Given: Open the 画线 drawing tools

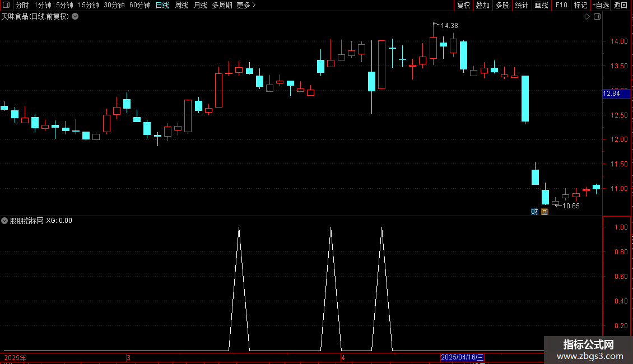Looking at the screenshot, I should [x=541, y=5].
